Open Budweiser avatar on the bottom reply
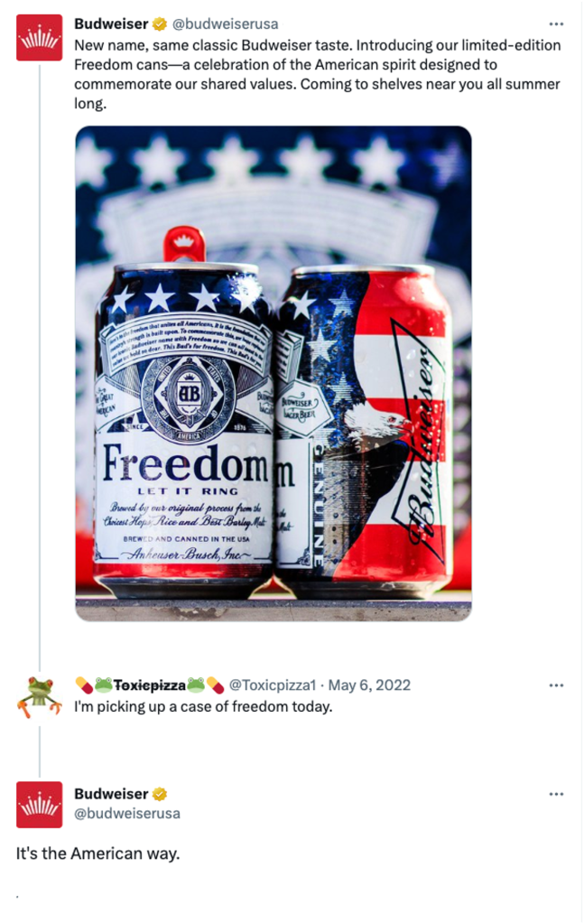Viewport: 584px width, 924px height. (39, 805)
